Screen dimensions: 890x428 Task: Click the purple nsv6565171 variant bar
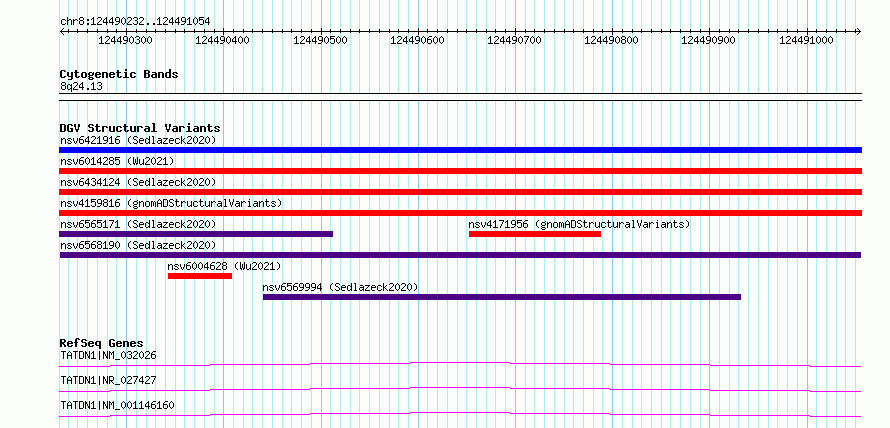point(196,234)
